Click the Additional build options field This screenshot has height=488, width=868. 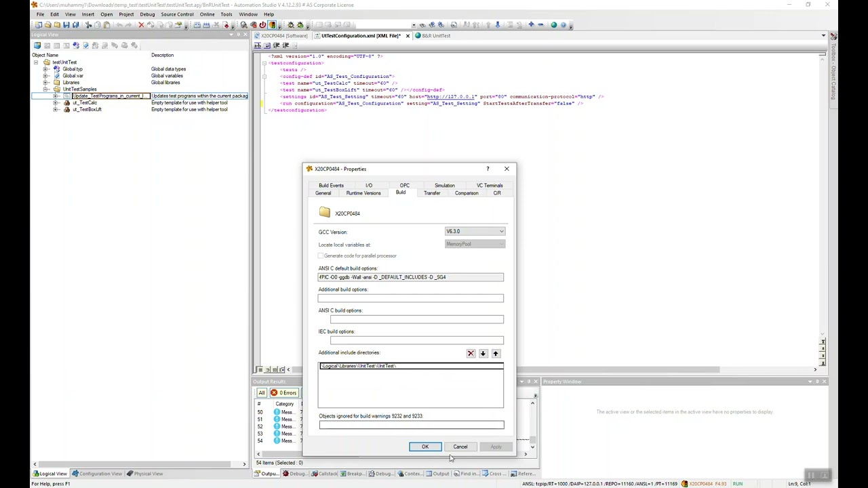pyautogui.click(x=411, y=298)
